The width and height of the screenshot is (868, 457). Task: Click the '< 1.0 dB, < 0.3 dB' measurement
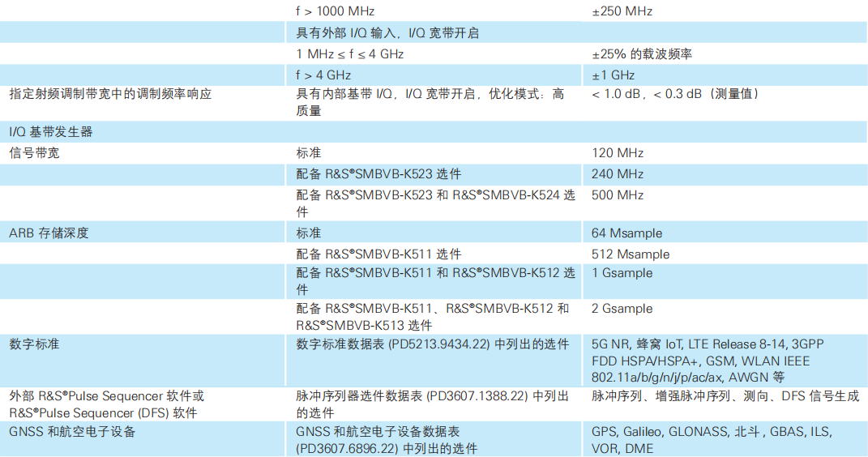click(x=675, y=94)
